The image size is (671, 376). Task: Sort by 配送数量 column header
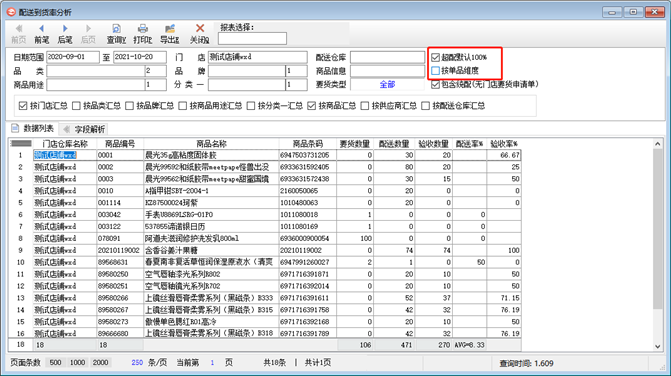[394, 144]
